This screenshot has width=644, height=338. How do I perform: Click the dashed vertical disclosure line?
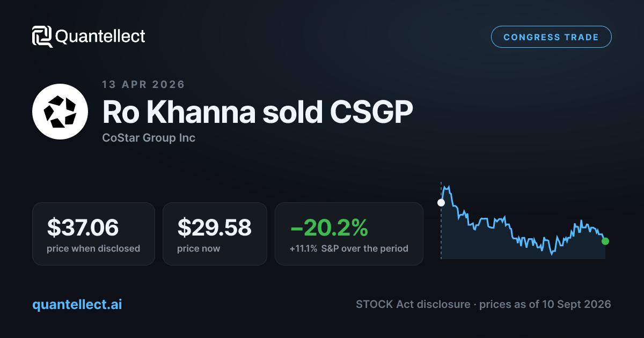pos(441,221)
